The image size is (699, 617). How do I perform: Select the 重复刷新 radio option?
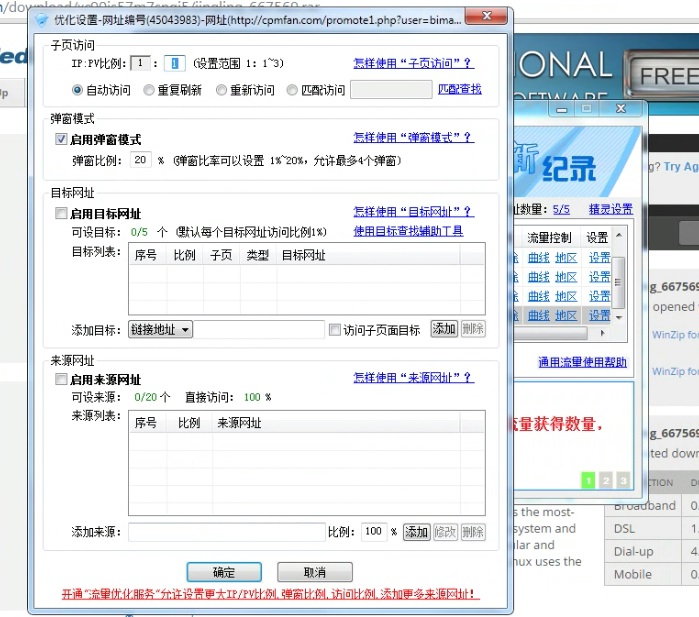click(x=148, y=90)
